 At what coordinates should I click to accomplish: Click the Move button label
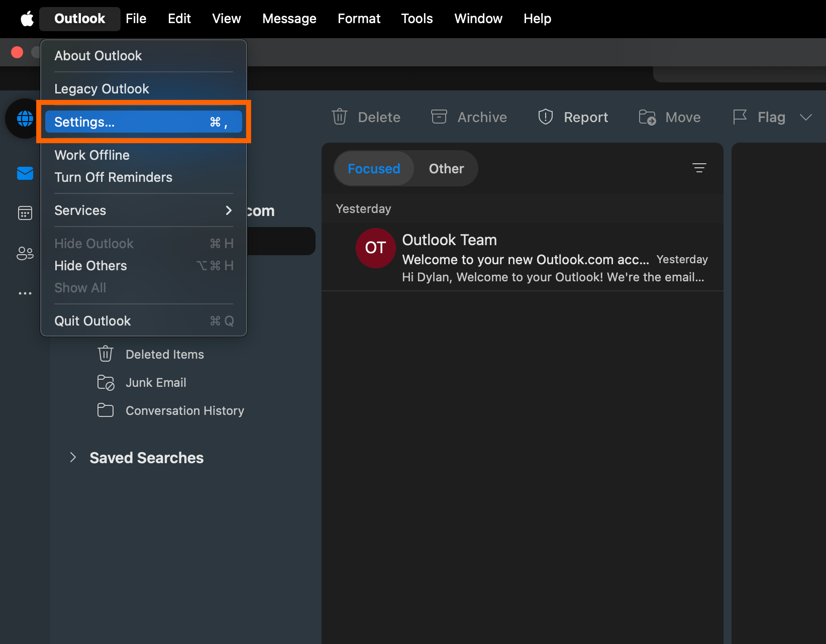coord(683,117)
